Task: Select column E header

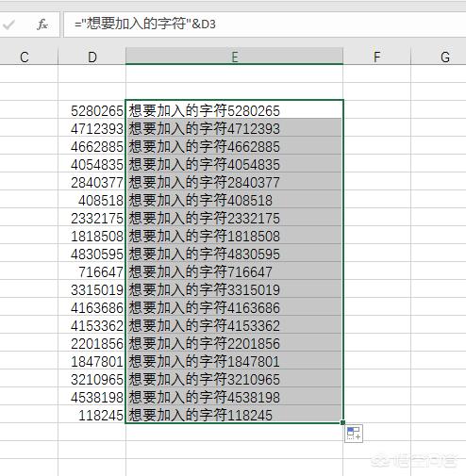Action: [234, 57]
